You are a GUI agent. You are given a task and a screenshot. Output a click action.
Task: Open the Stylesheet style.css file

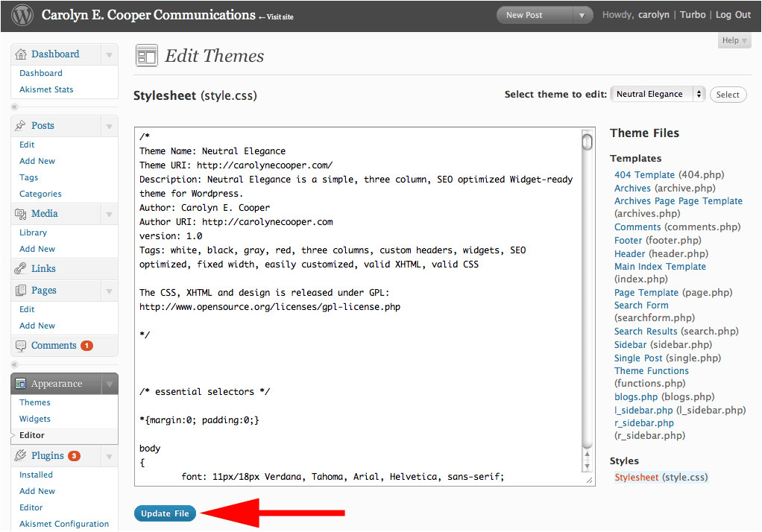pyautogui.click(x=636, y=477)
